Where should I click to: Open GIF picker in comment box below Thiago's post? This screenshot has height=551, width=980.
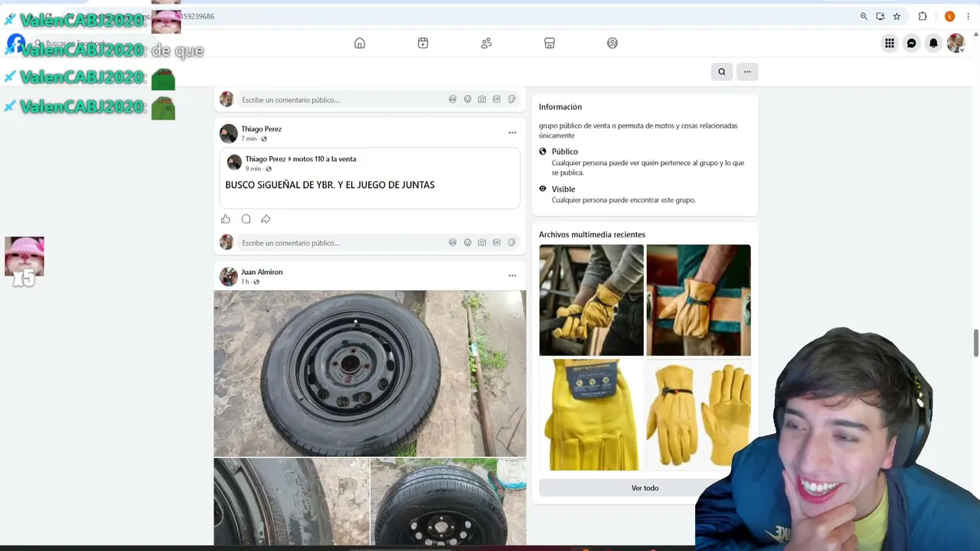pyautogui.click(x=497, y=243)
